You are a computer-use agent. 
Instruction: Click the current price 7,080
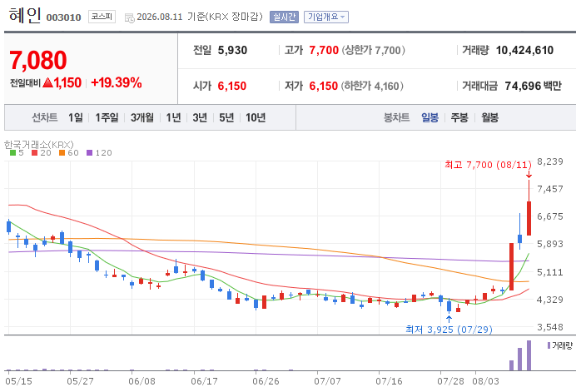pyautogui.click(x=37, y=60)
